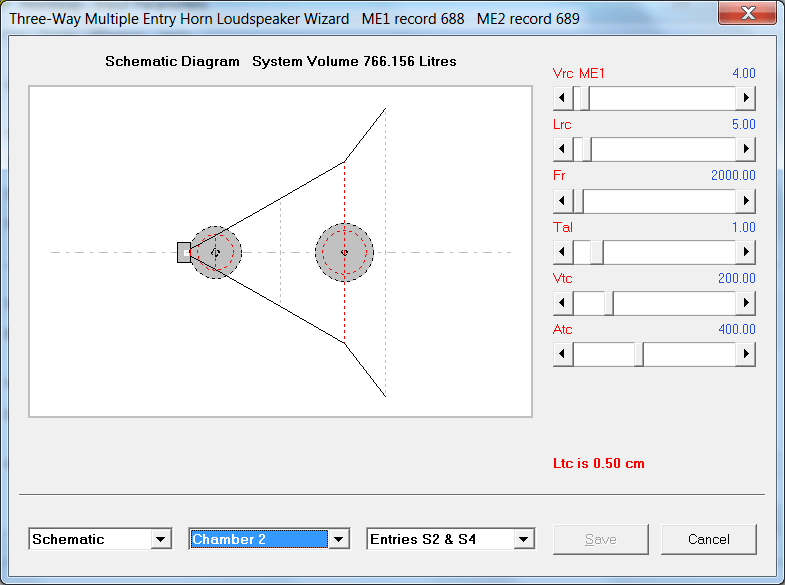Click the grey throat chamber square in schematic
Image resolution: width=785 pixels, height=585 pixels.
(184, 252)
